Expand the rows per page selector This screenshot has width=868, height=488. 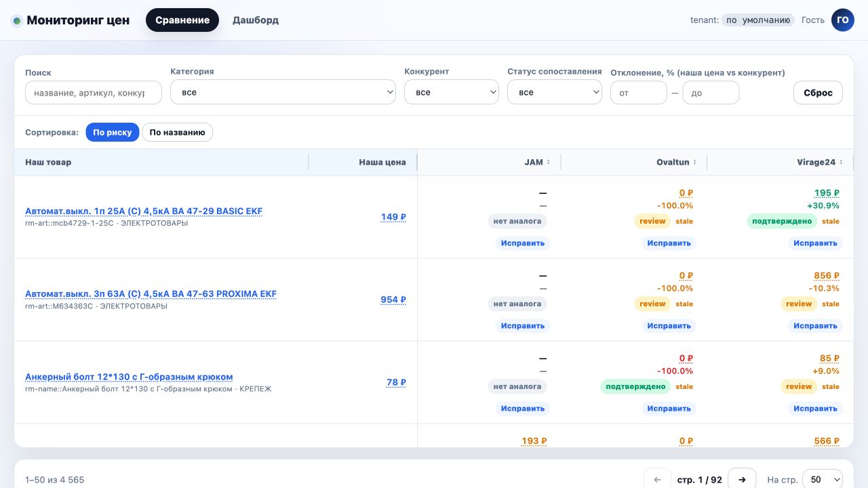(823, 479)
